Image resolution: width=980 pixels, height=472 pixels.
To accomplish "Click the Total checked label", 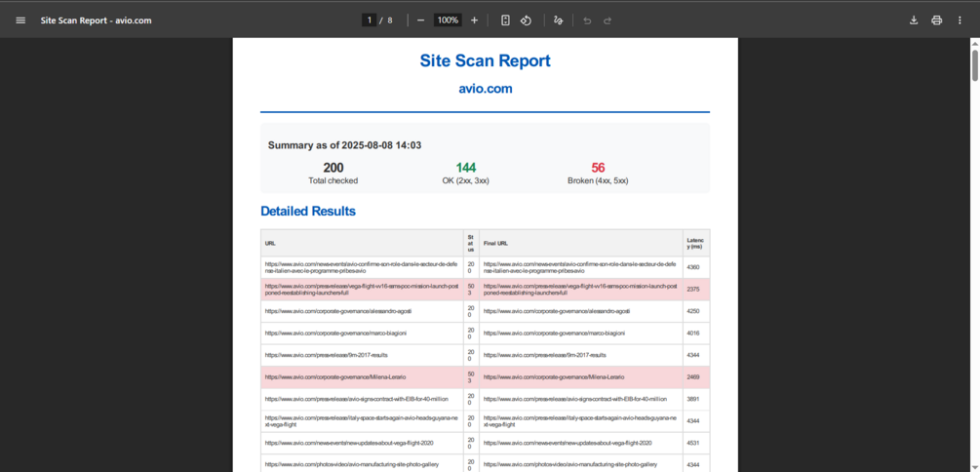I will click(333, 180).
